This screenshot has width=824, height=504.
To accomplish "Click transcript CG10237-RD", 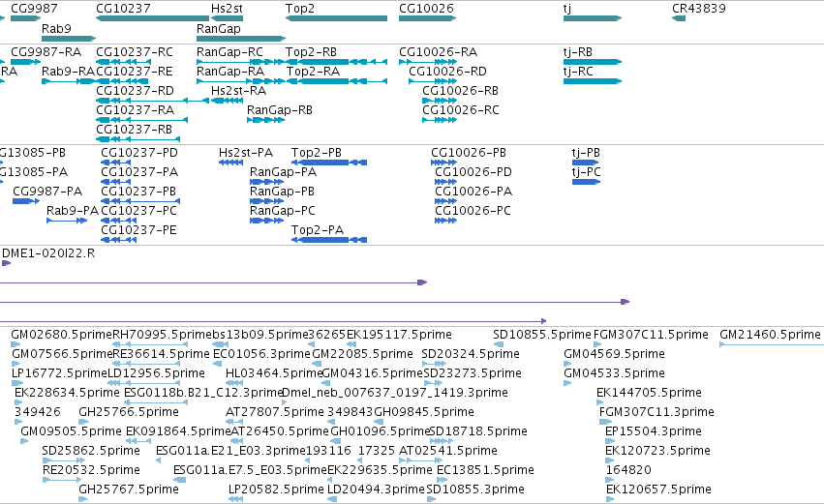I will tap(153, 101).
